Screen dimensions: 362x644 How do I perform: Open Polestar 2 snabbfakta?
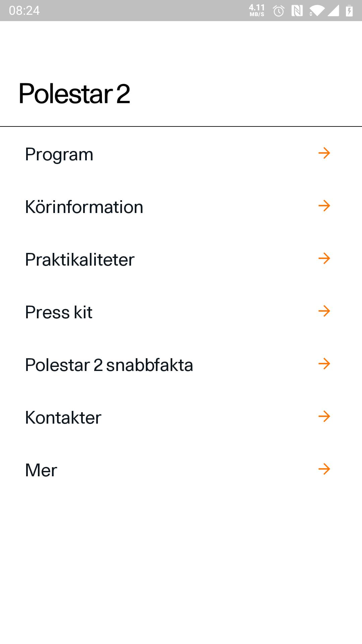point(181,365)
